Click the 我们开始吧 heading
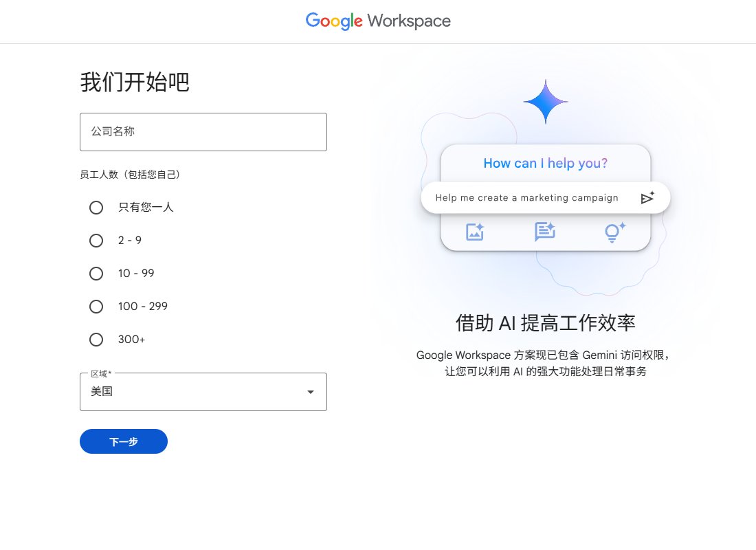Screen dimensions: 756x550 [135, 82]
